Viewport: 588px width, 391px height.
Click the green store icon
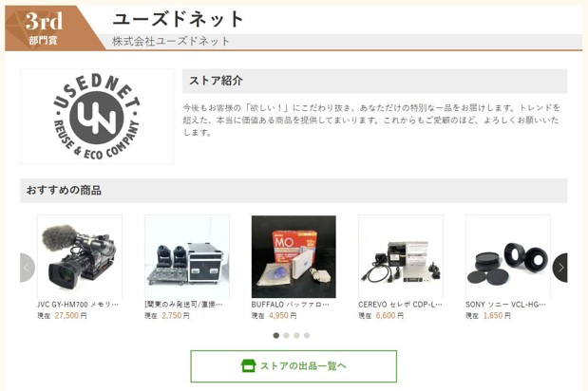(x=248, y=366)
